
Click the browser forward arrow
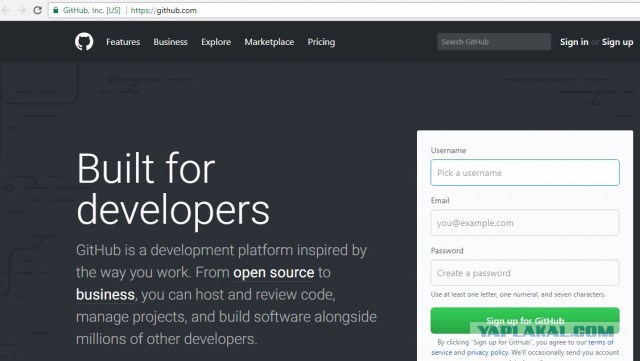[x=21, y=10]
